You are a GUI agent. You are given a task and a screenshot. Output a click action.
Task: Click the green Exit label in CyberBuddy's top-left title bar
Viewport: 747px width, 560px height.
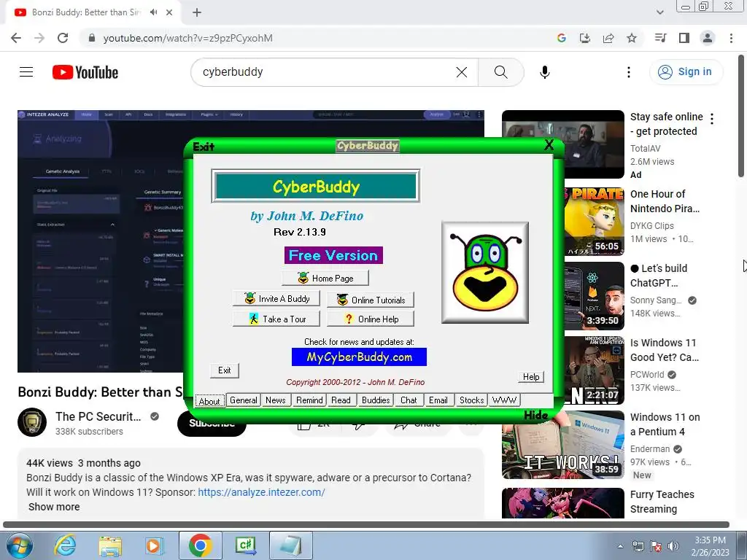pos(204,147)
